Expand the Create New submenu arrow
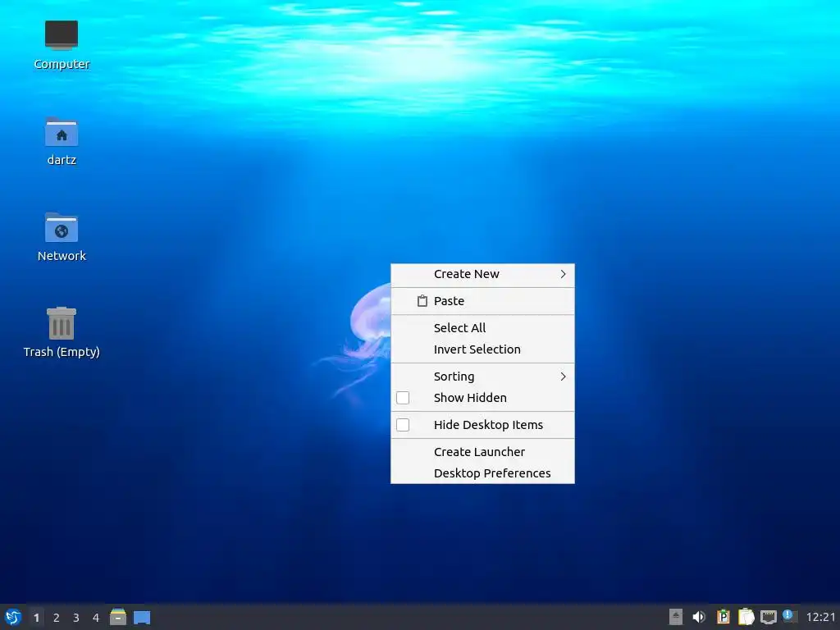This screenshot has height=630, width=840. pyautogui.click(x=563, y=274)
